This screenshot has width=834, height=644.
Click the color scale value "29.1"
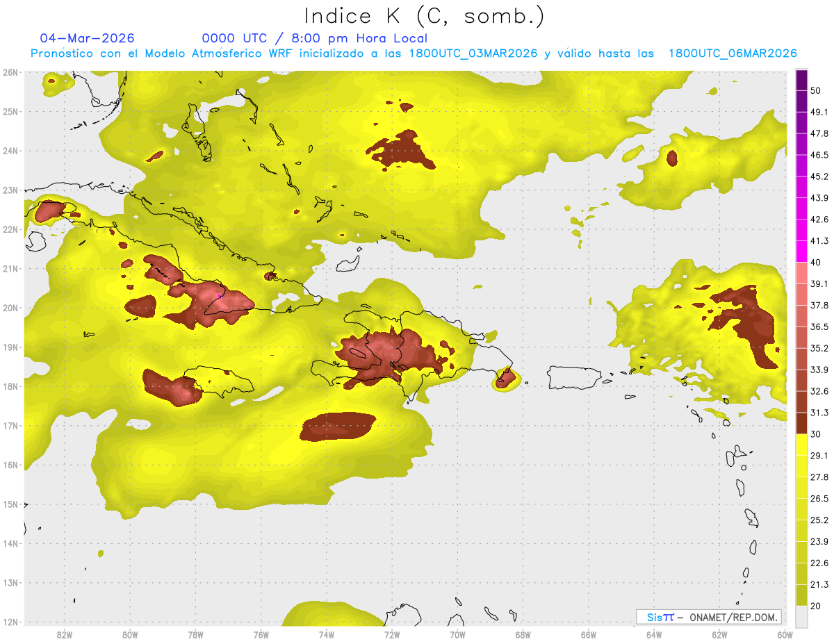coord(819,456)
